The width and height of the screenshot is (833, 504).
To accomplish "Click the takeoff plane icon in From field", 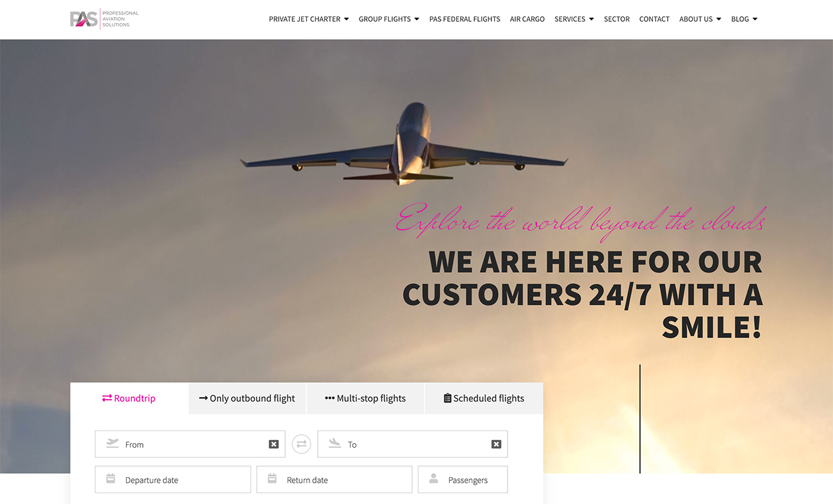I will click(x=113, y=443).
